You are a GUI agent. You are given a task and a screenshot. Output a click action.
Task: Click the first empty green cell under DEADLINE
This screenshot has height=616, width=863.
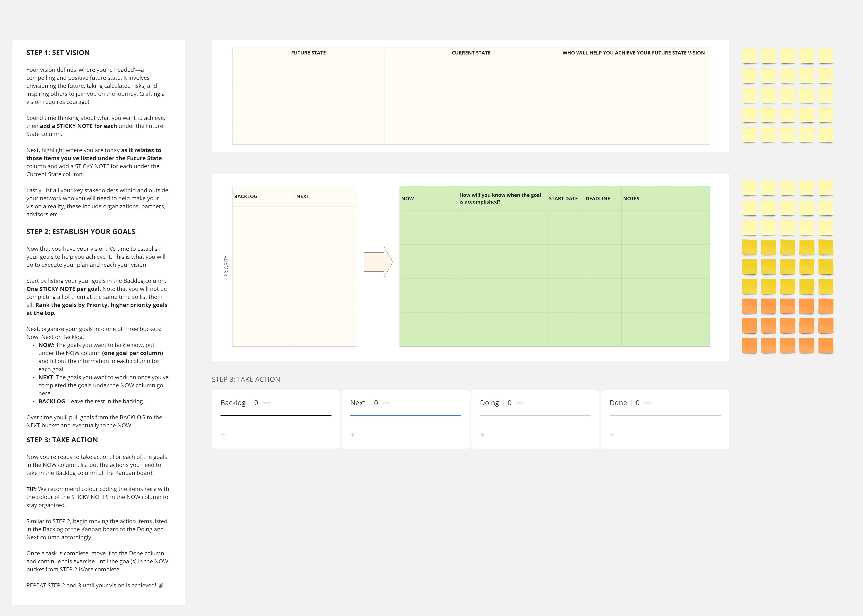(602, 228)
